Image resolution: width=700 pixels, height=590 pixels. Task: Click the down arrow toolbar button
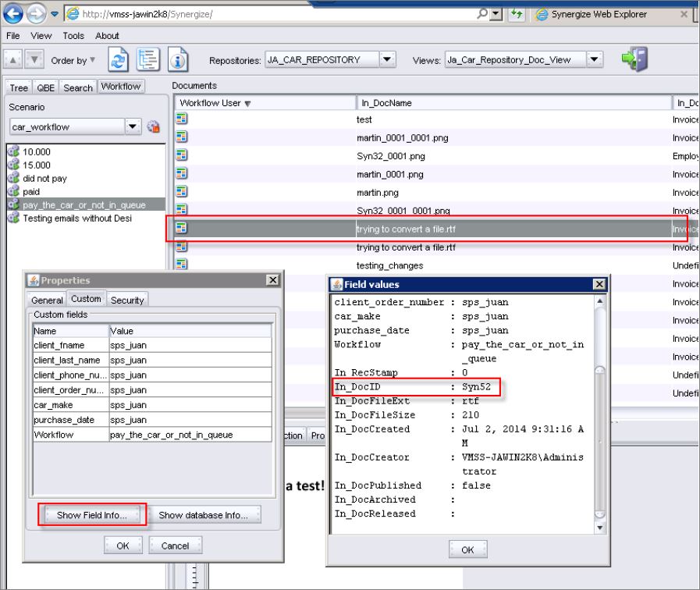point(34,60)
